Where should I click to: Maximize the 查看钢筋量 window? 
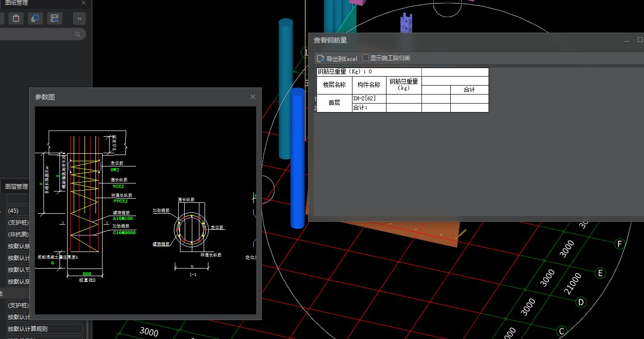[x=640, y=40]
